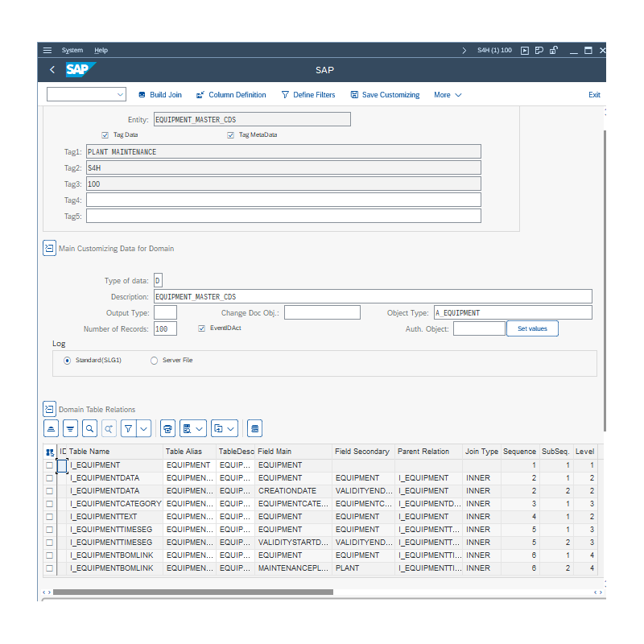Viewport: 644px width, 644px height.
Task: Export the table data
Action: coord(216,428)
